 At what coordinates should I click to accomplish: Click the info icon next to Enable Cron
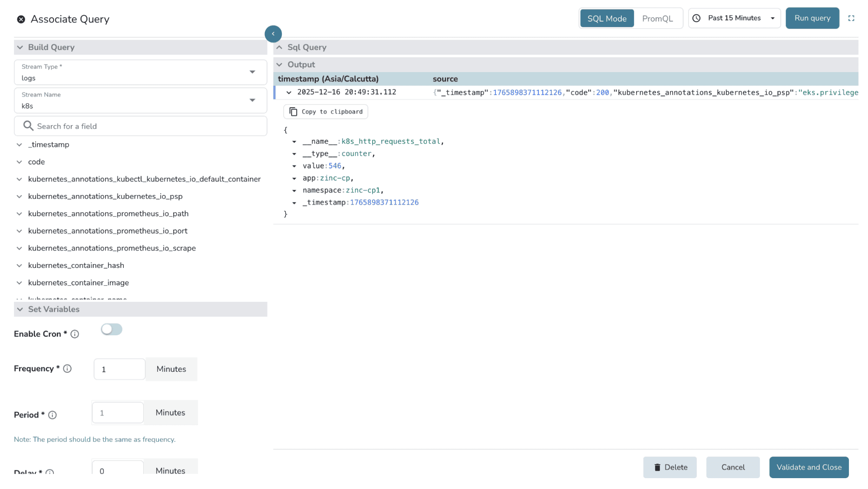click(x=75, y=334)
